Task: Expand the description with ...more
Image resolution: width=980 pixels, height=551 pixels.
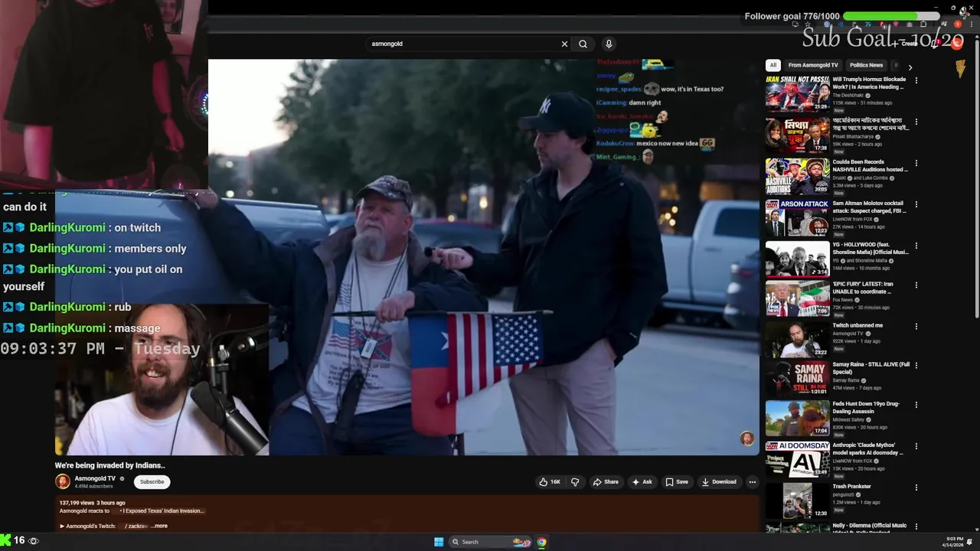Action: coord(158,526)
